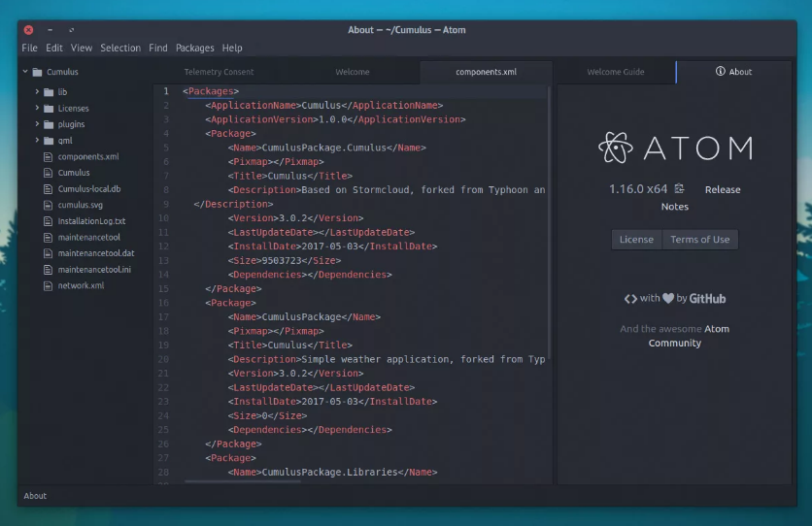
Task: Click the About status bar label
Action: coord(35,496)
